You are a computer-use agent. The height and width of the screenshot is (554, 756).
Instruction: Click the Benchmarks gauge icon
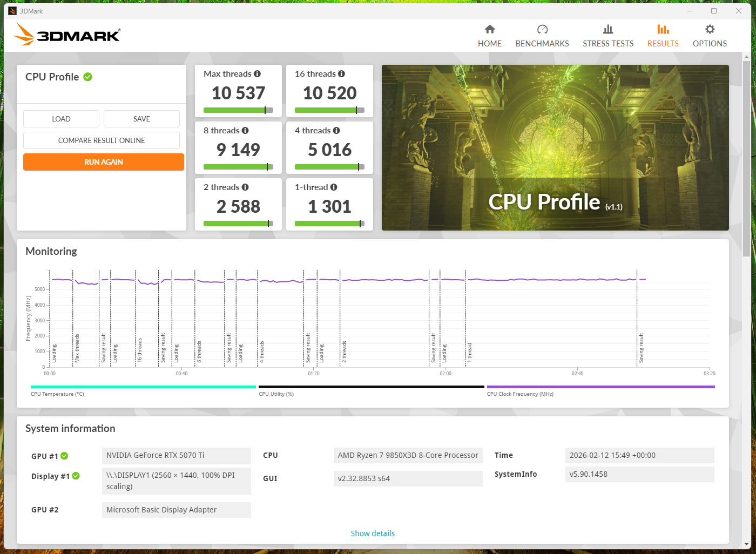point(542,29)
